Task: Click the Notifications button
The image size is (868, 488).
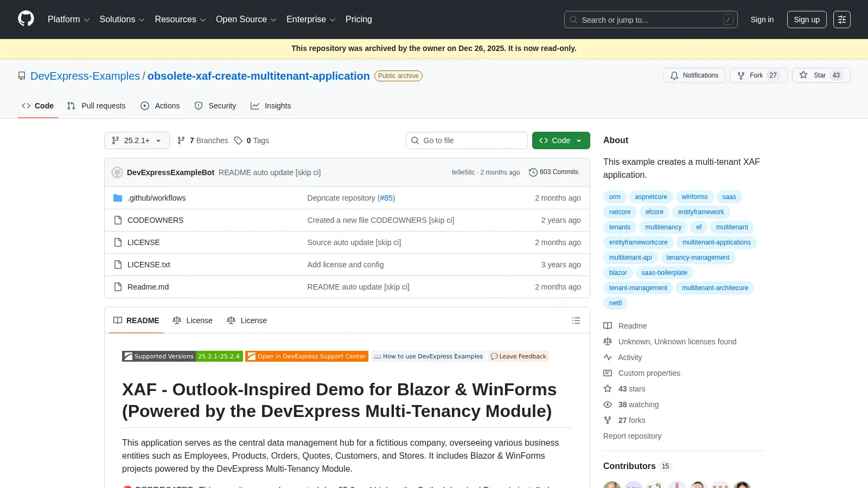Action: click(694, 75)
